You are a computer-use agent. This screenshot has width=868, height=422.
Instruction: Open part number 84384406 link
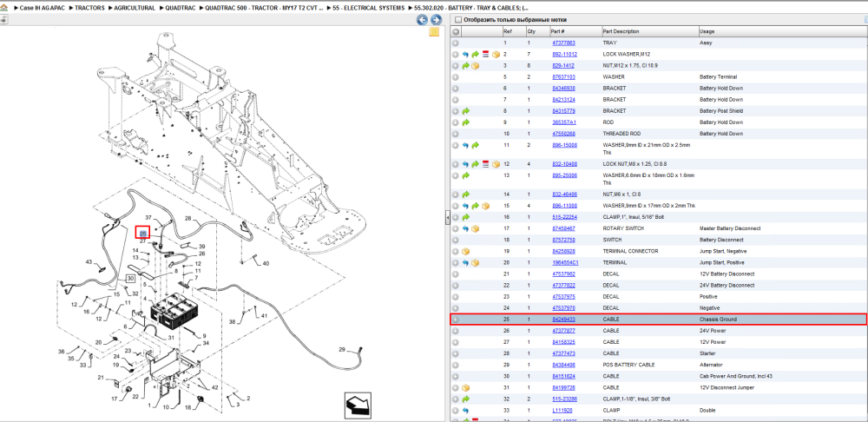point(563,365)
